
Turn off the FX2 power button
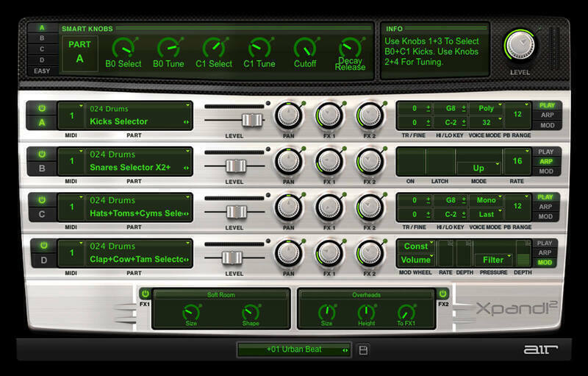point(443,294)
